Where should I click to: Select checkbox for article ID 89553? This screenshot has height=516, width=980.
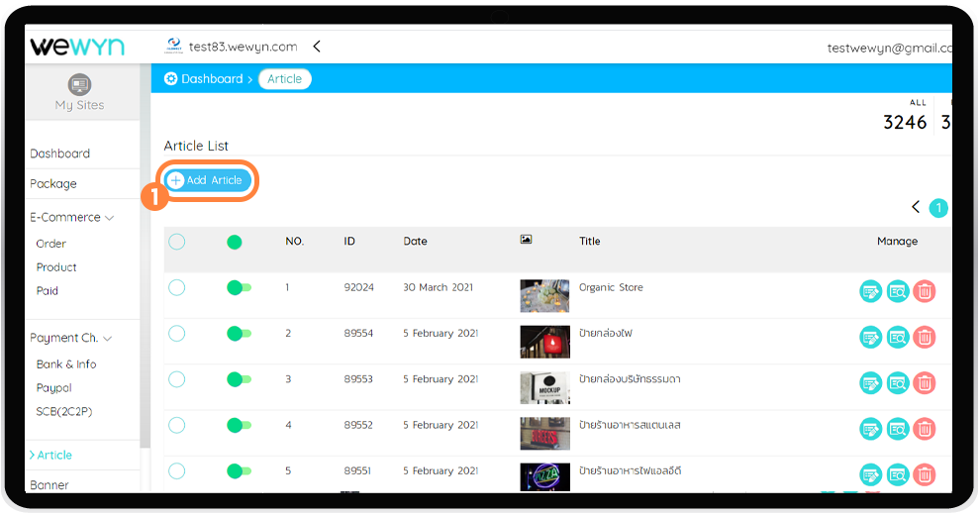pyautogui.click(x=177, y=379)
